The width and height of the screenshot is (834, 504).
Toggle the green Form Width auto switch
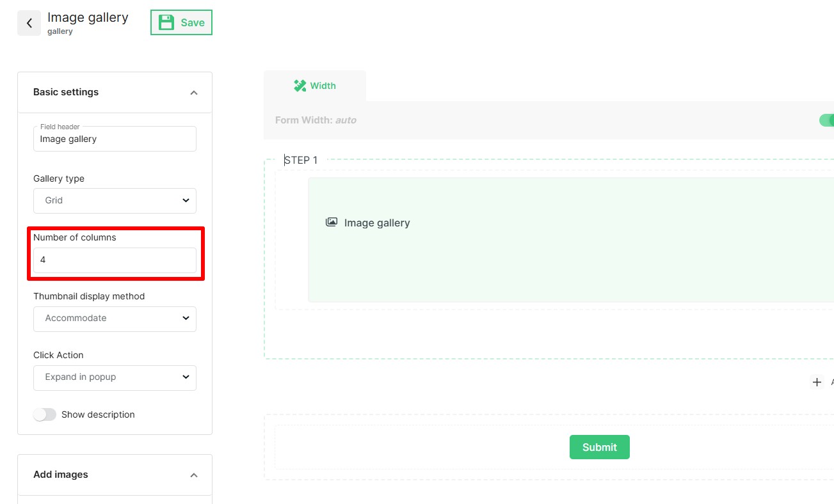(x=826, y=120)
